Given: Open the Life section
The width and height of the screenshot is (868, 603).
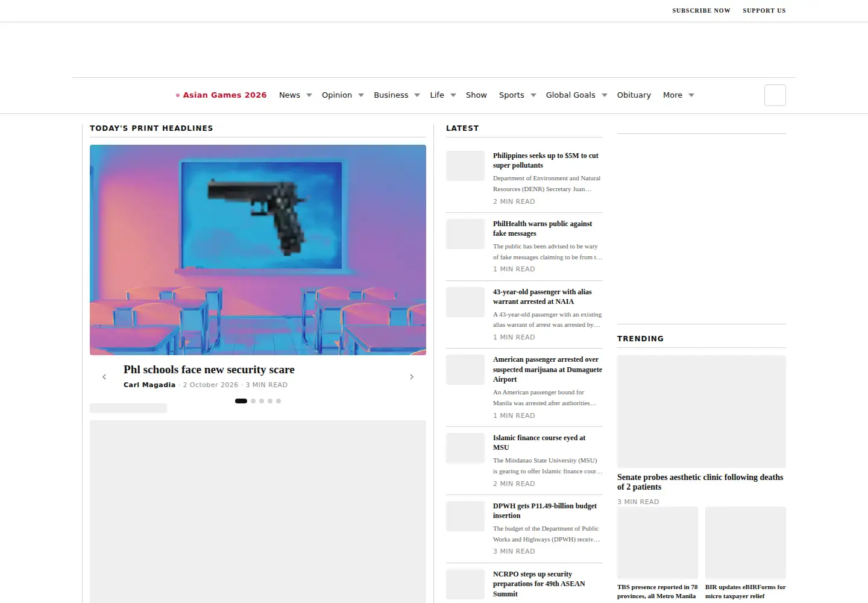Looking at the screenshot, I should pos(437,95).
